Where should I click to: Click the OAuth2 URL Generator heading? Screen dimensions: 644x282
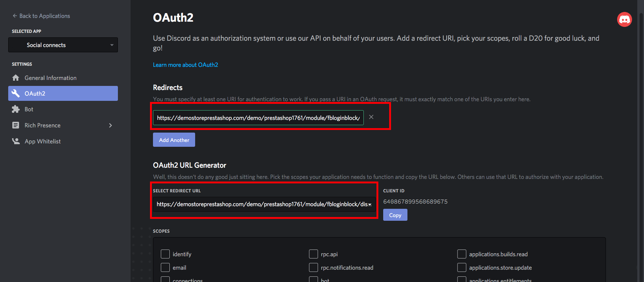190,165
